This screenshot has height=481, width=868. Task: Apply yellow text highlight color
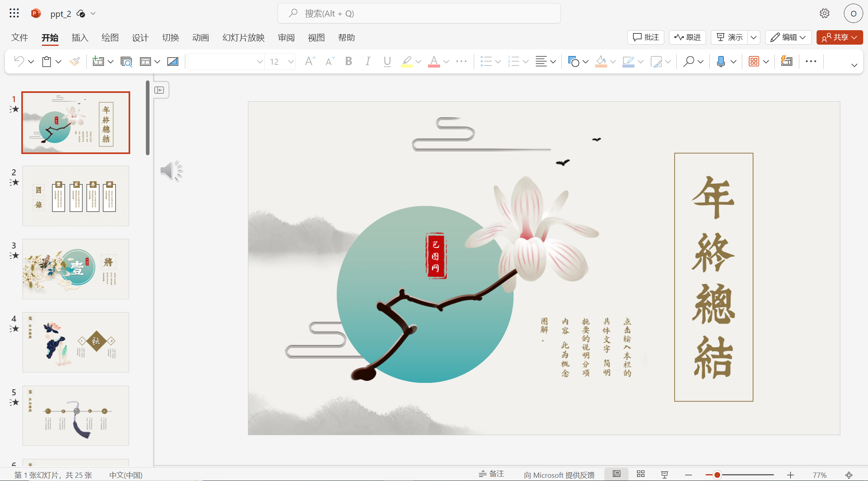(407, 61)
